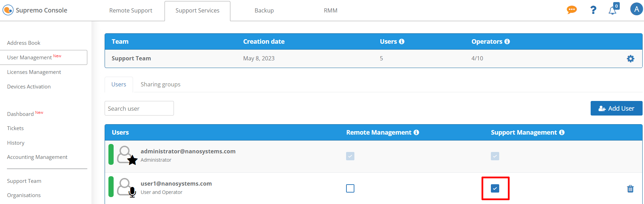Open User Management in sidebar

coord(43,57)
